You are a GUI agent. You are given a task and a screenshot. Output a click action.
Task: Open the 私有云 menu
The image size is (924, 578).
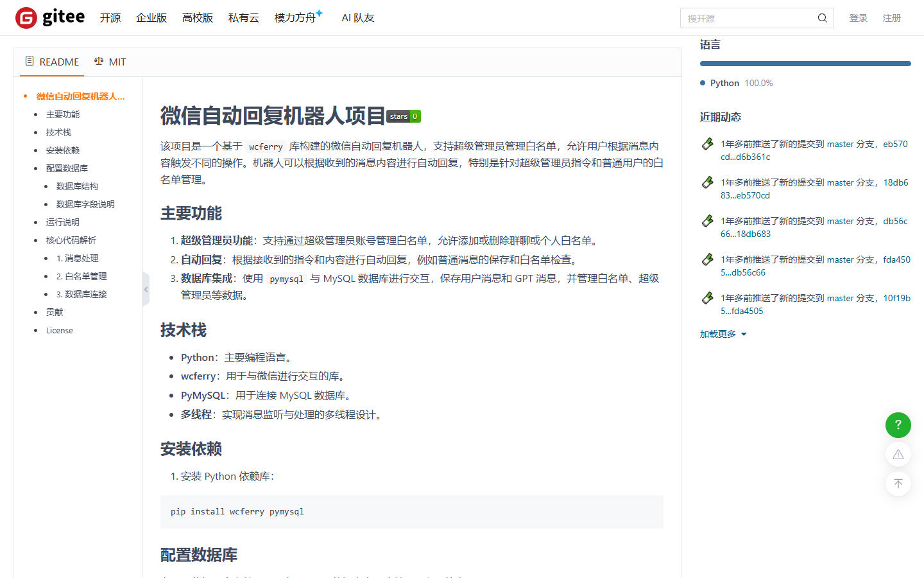click(x=244, y=18)
